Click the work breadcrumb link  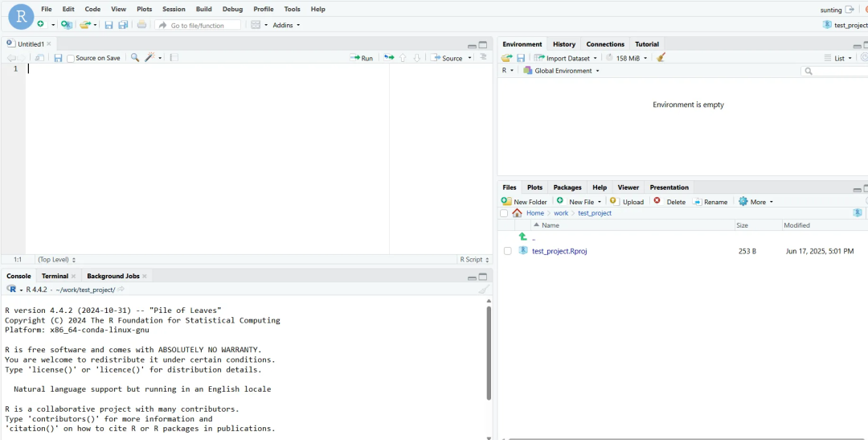(561, 213)
